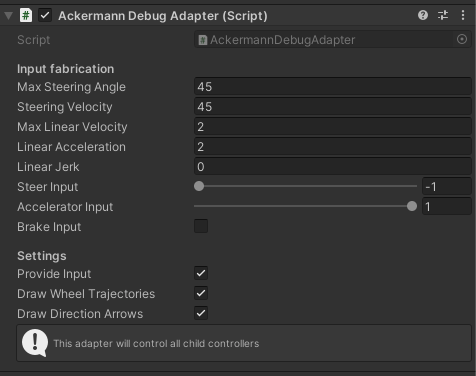Focus the Steering Velocity value field
The image size is (476, 376).
tap(333, 107)
